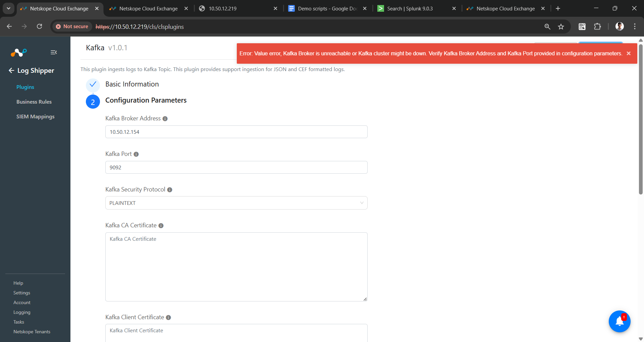Reload the current page
Image resolution: width=644 pixels, height=342 pixels.
pyautogui.click(x=39, y=26)
